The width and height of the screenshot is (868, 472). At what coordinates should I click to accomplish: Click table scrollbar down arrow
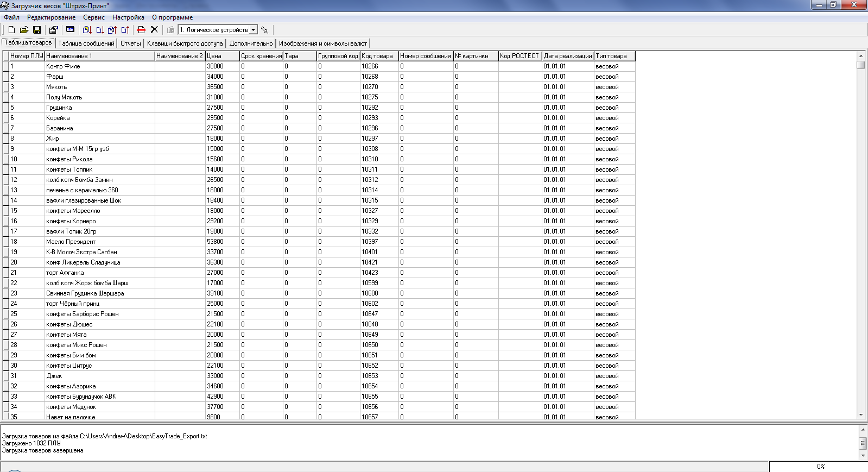click(861, 415)
